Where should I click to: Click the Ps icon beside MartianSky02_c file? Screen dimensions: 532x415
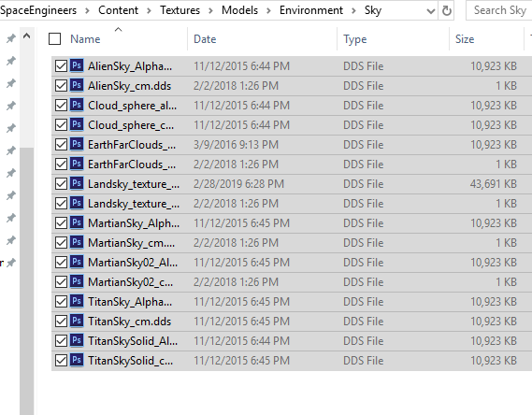[77, 281]
